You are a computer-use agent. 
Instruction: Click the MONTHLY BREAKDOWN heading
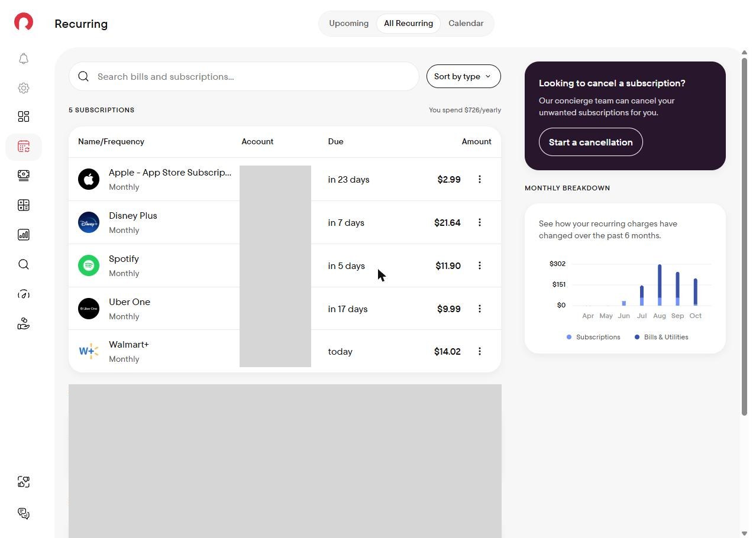(567, 188)
